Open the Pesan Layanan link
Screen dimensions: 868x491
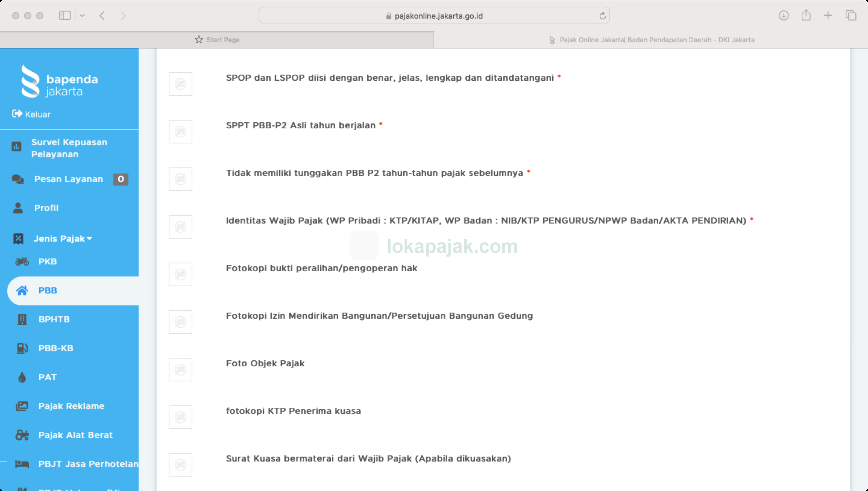[x=69, y=179]
